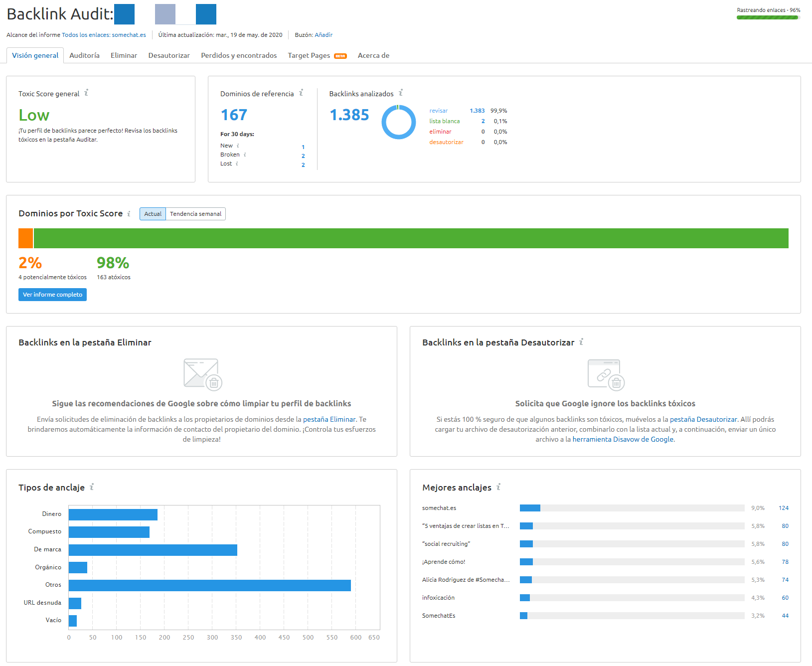812x666 pixels.
Task: Click the 98% non-toxic percentage
Action: click(113, 263)
